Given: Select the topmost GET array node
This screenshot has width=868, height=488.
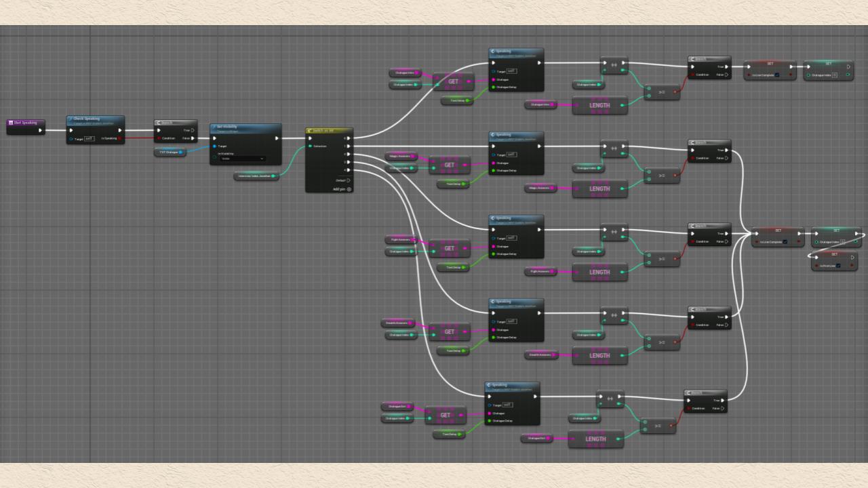Looking at the screenshot, I should tap(453, 81).
